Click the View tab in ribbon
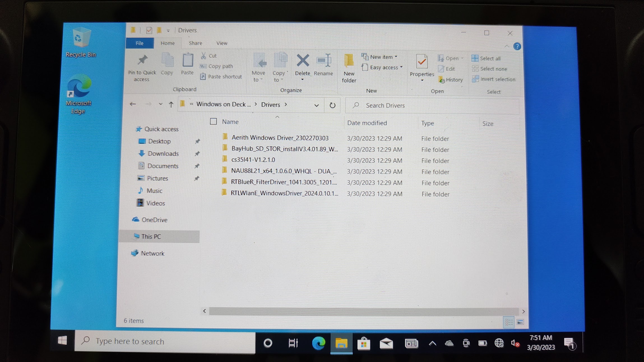This screenshot has height=362, width=644. (222, 43)
